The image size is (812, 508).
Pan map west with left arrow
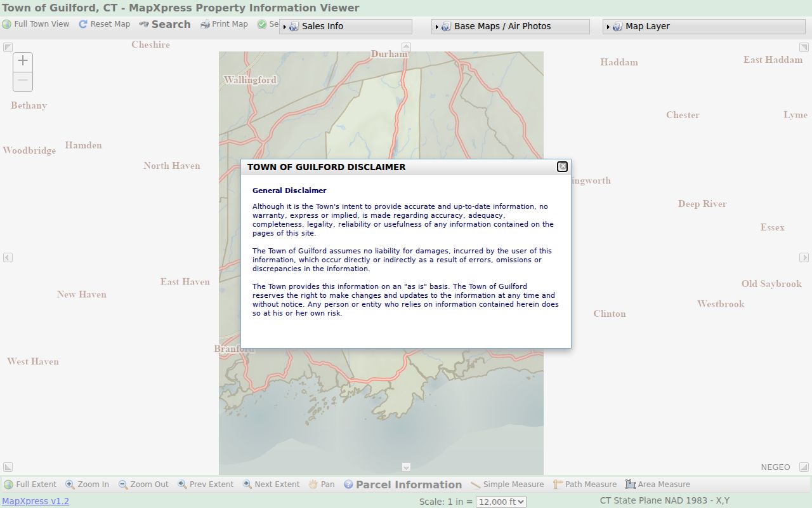pos(8,257)
